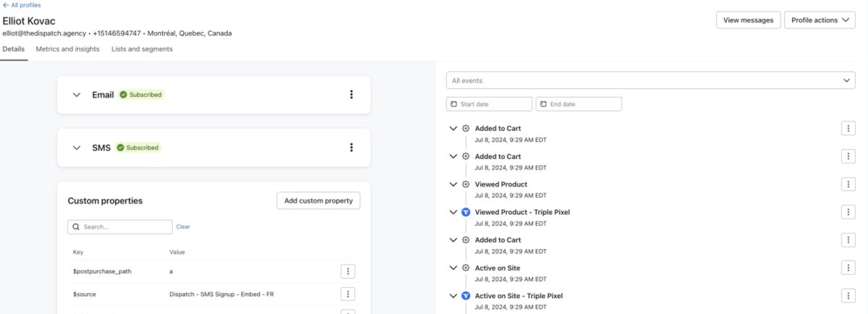Expand the Email channel card chevron

coord(77,95)
